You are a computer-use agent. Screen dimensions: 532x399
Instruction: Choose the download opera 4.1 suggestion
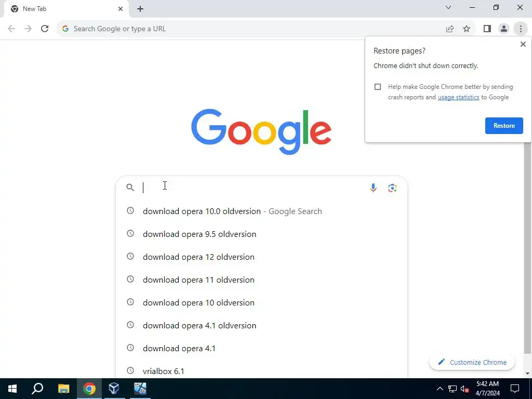coord(261,349)
